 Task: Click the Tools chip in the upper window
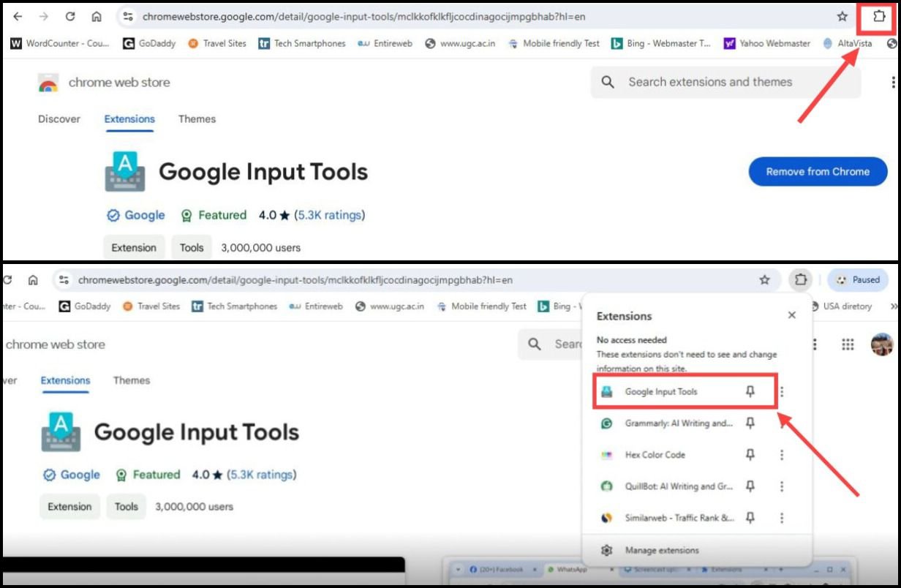(192, 248)
